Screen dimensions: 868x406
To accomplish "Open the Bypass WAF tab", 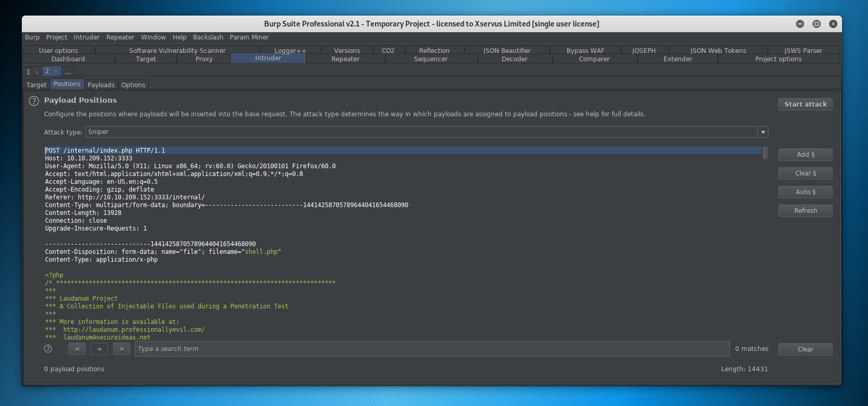I will [x=585, y=50].
